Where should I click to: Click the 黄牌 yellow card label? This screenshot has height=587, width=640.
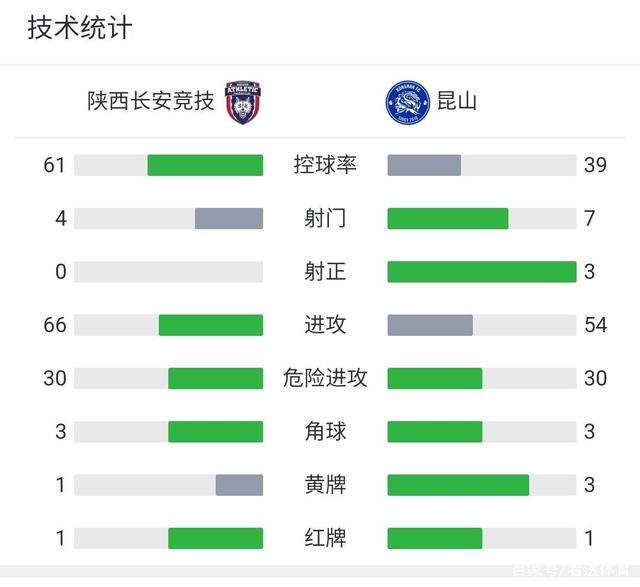pyautogui.click(x=325, y=485)
